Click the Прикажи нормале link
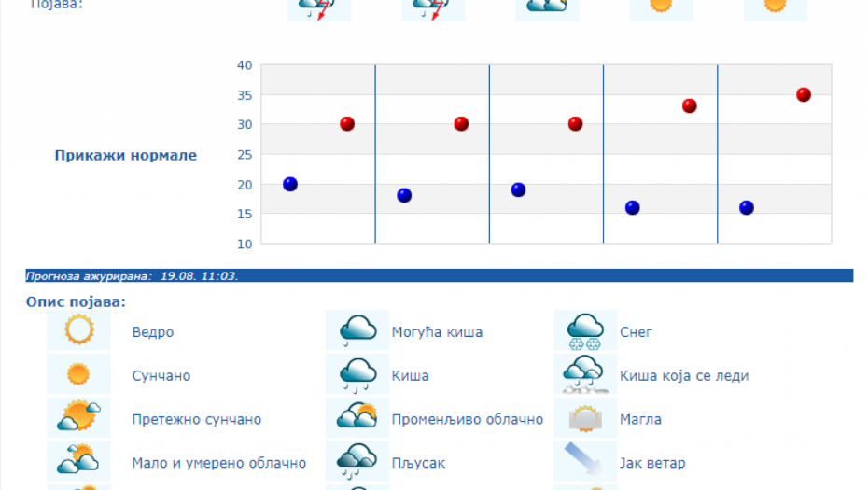The height and width of the screenshot is (490, 868). (x=125, y=155)
